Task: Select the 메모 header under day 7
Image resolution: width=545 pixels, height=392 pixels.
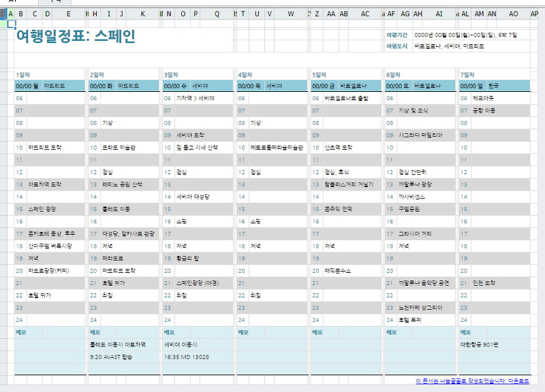Action: 463,332
